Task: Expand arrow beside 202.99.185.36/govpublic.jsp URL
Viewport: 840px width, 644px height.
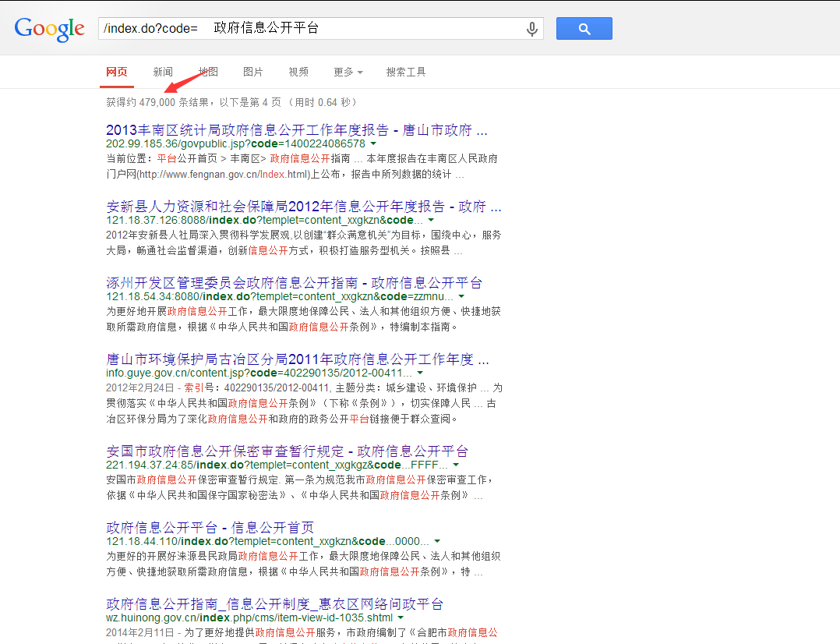Action: [x=373, y=143]
